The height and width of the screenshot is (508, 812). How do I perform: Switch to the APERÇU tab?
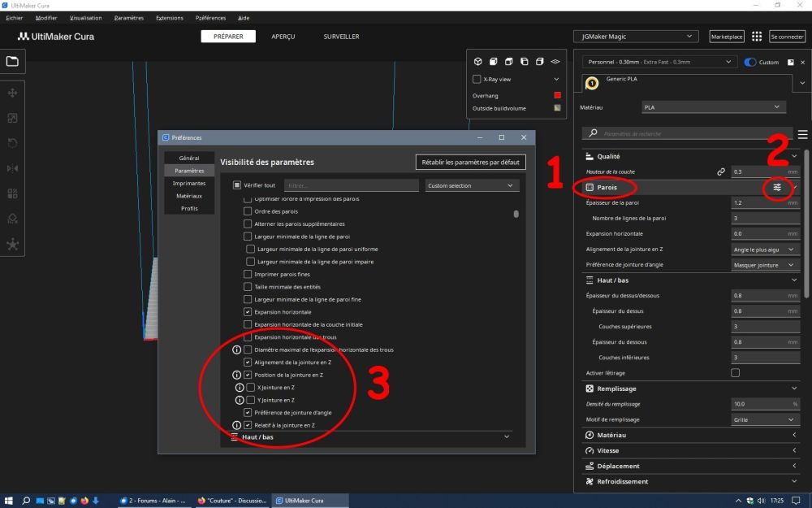283,37
